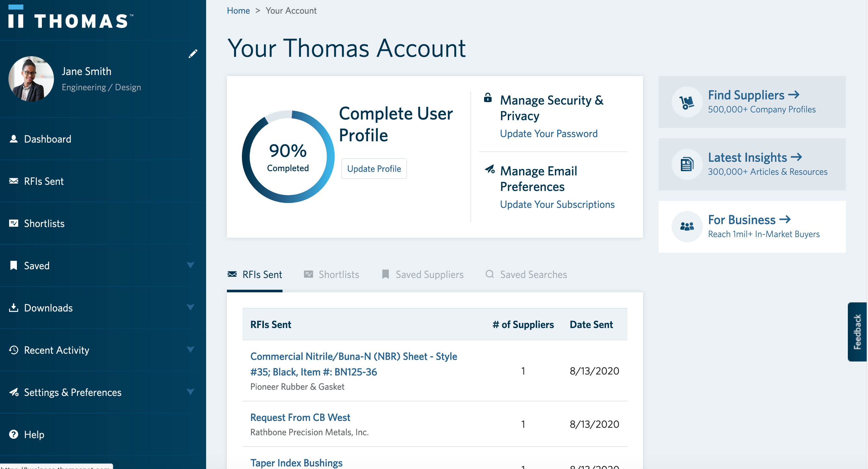Expand the Recent Activity section arrow

point(191,349)
